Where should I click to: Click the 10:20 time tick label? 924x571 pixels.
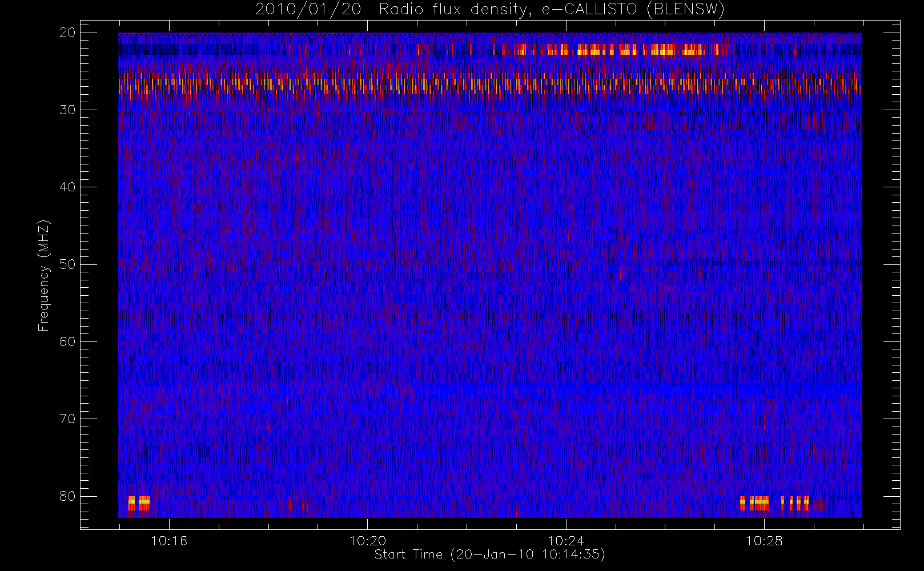click(368, 541)
